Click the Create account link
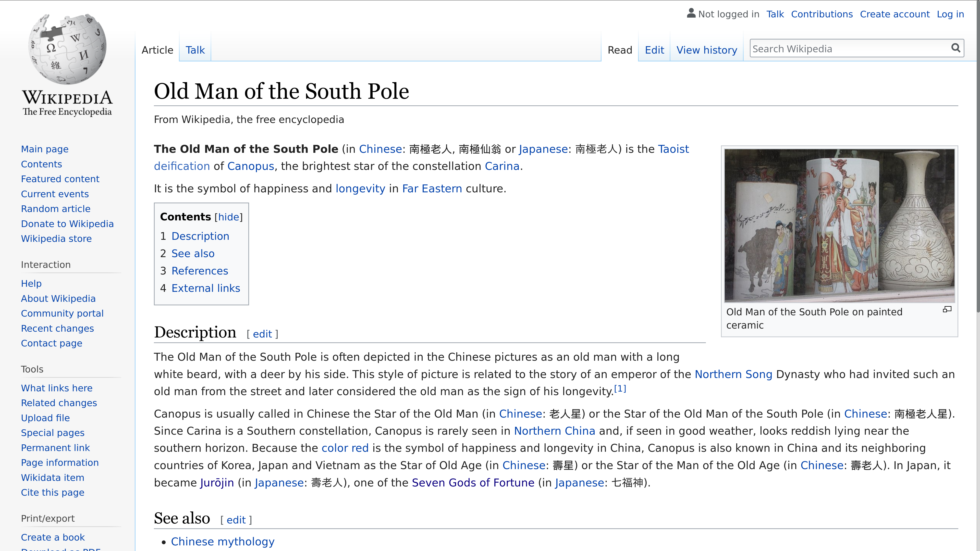 coord(895,14)
